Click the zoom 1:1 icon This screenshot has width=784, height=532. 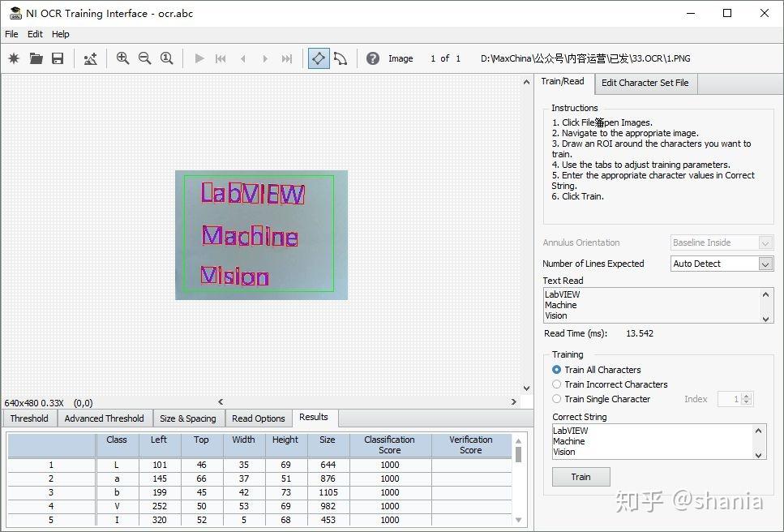pyautogui.click(x=165, y=58)
